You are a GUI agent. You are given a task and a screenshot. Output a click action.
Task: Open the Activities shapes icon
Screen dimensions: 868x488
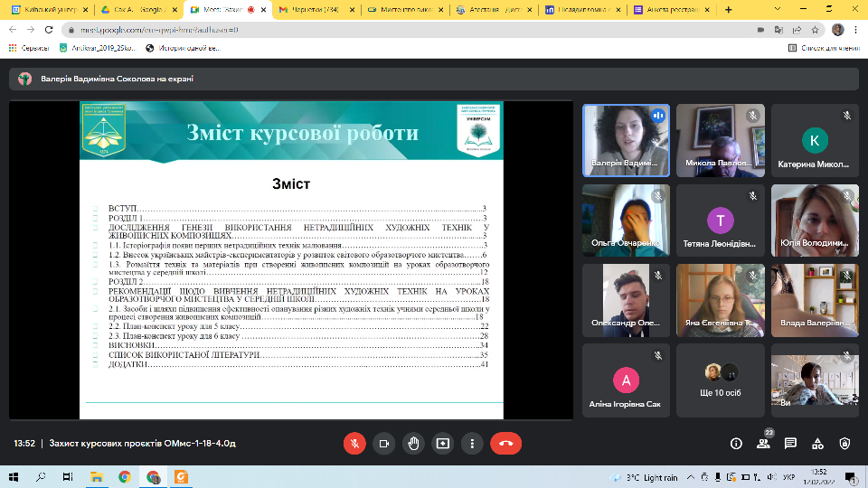[817, 444]
